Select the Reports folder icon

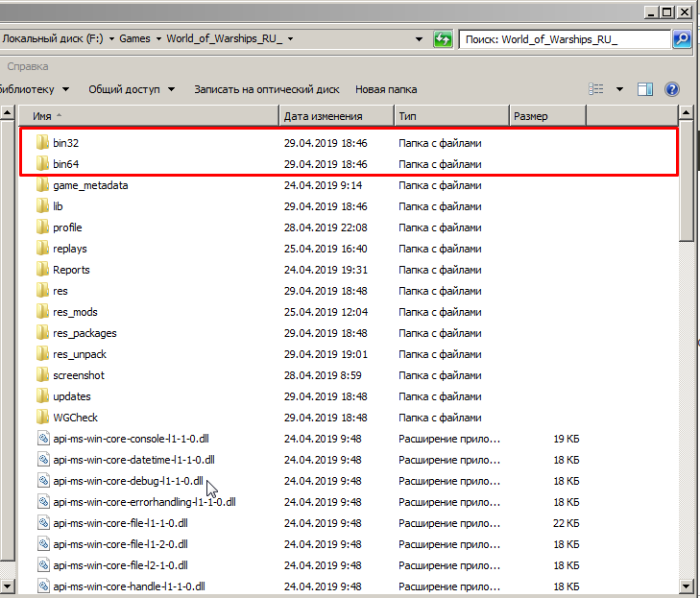42,270
